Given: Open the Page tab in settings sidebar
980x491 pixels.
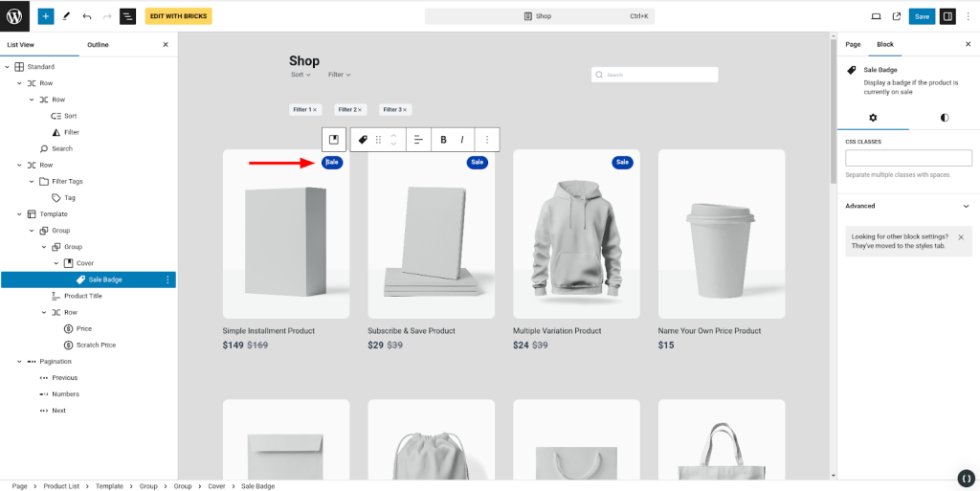Looking at the screenshot, I should pyautogui.click(x=853, y=45).
